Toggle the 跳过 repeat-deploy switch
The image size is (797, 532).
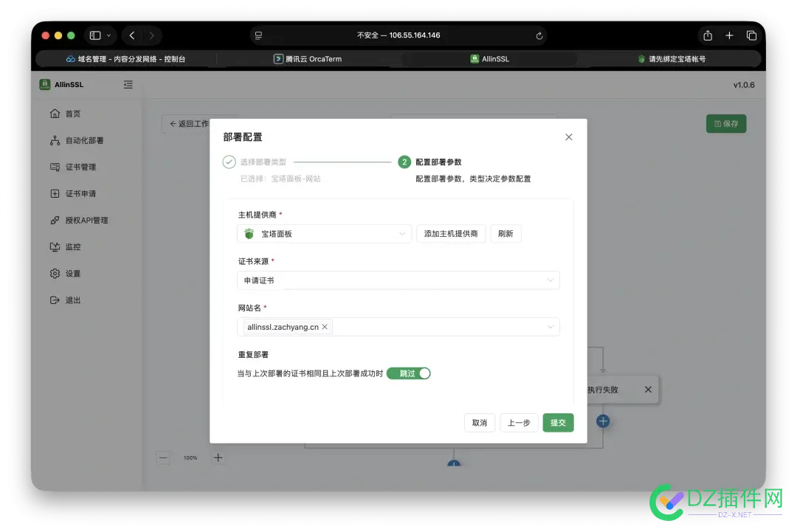(408, 373)
